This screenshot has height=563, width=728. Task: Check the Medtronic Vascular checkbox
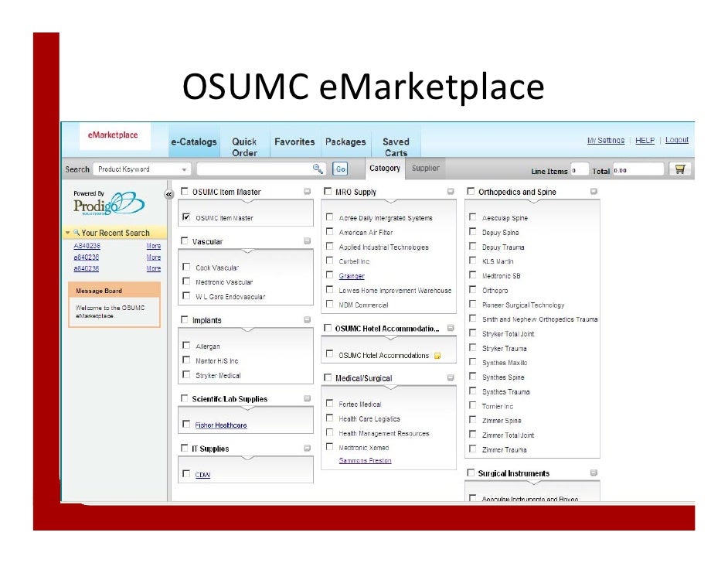[x=186, y=281]
